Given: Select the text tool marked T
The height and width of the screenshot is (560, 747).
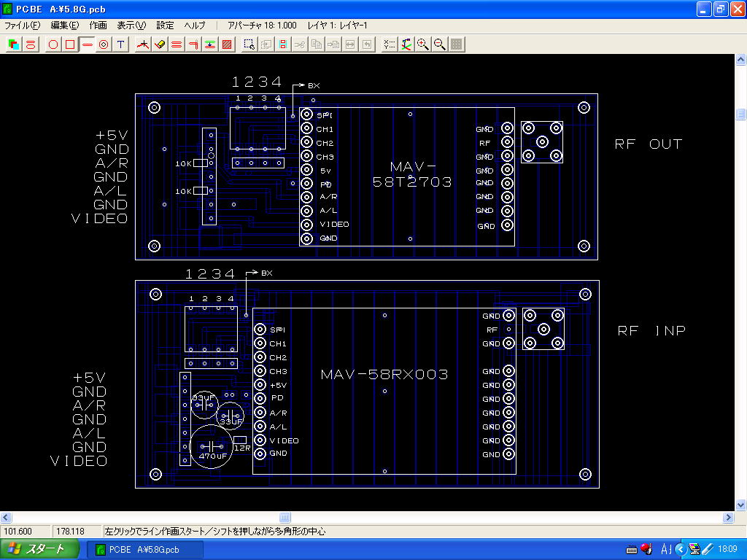Looking at the screenshot, I should click(x=121, y=44).
